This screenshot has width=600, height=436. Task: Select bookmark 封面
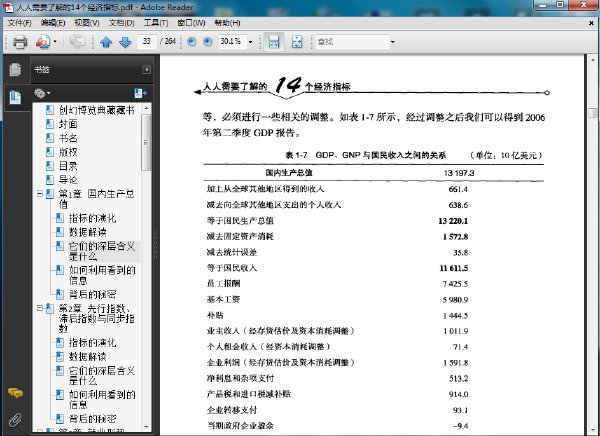(x=68, y=124)
